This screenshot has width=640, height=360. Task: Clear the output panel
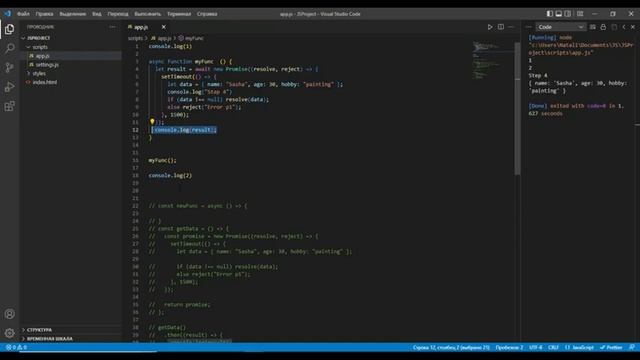tap(593, 27)
